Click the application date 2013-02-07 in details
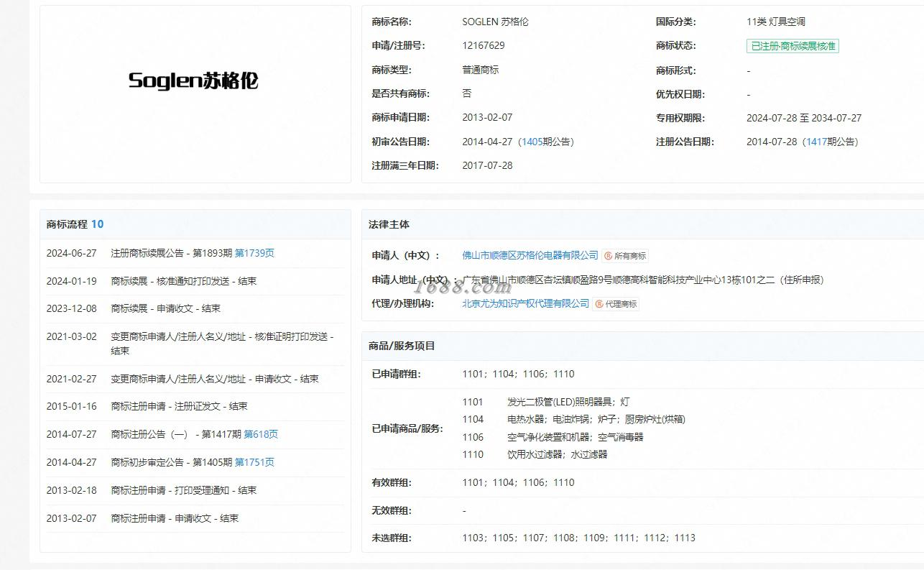Viewport: 924px width, 570px height. pyautogui.click(x=487, y=117)
